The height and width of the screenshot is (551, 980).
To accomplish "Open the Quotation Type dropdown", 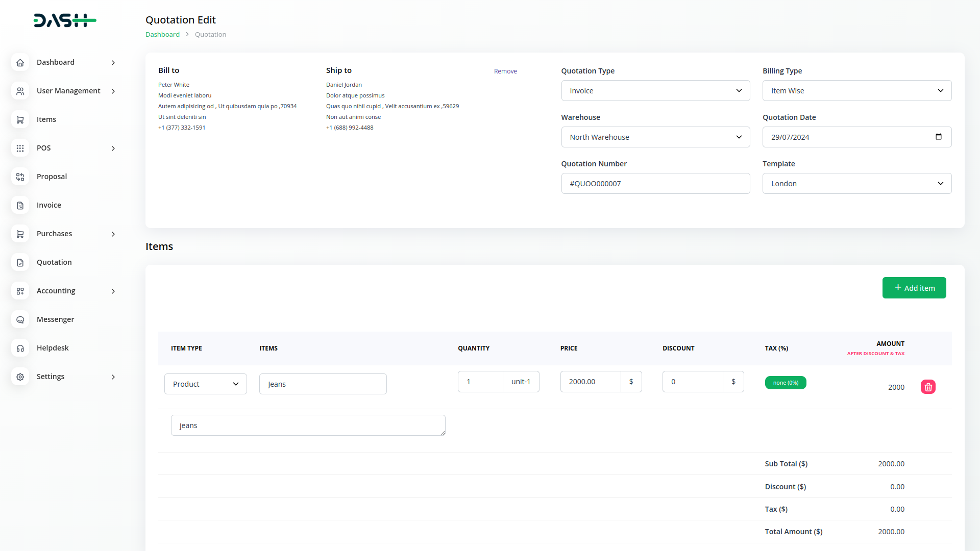I will (655, 91).
